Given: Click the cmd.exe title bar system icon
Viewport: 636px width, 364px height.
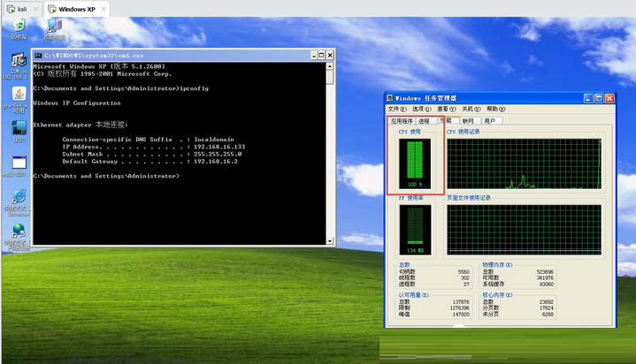Looking at the screenshot, I should point(38,56).
